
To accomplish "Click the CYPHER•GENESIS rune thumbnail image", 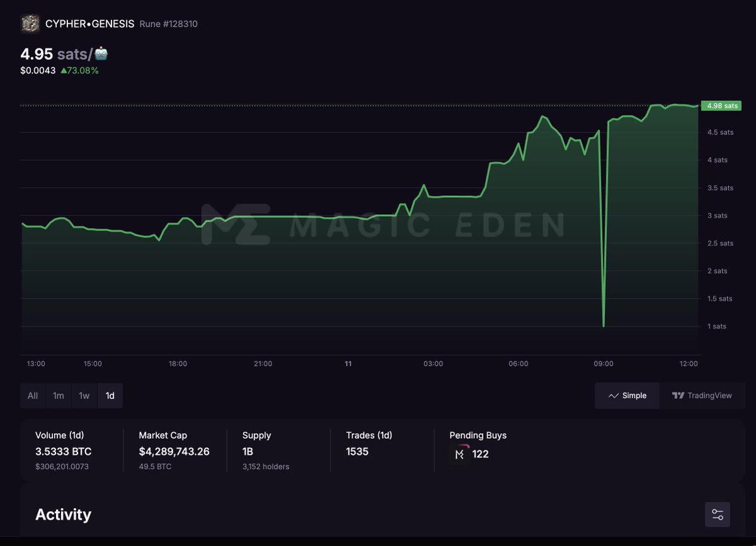I will point(30,24).
